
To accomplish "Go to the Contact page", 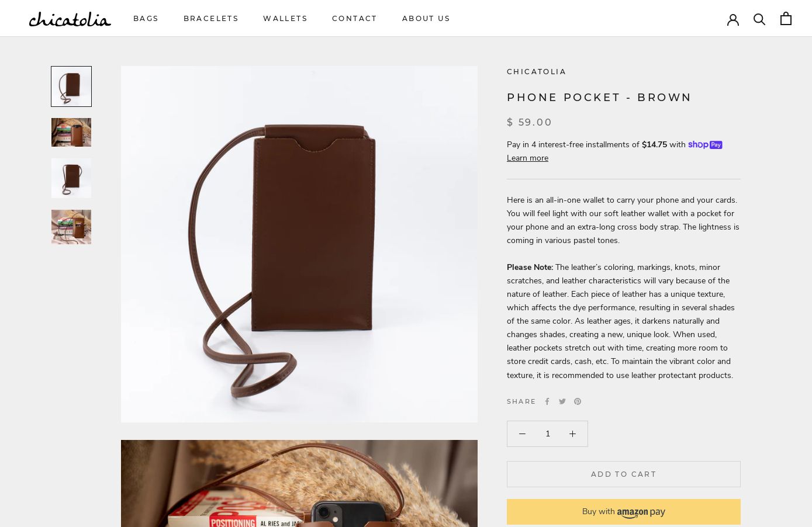I will (355, 19).
